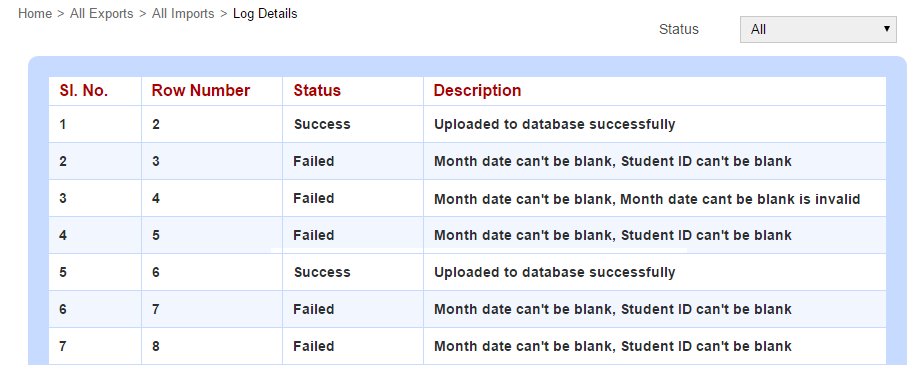Click description of row number 5
Image resolution: width=911 pixels, height=367 pixels.
(x=613, y=235)
